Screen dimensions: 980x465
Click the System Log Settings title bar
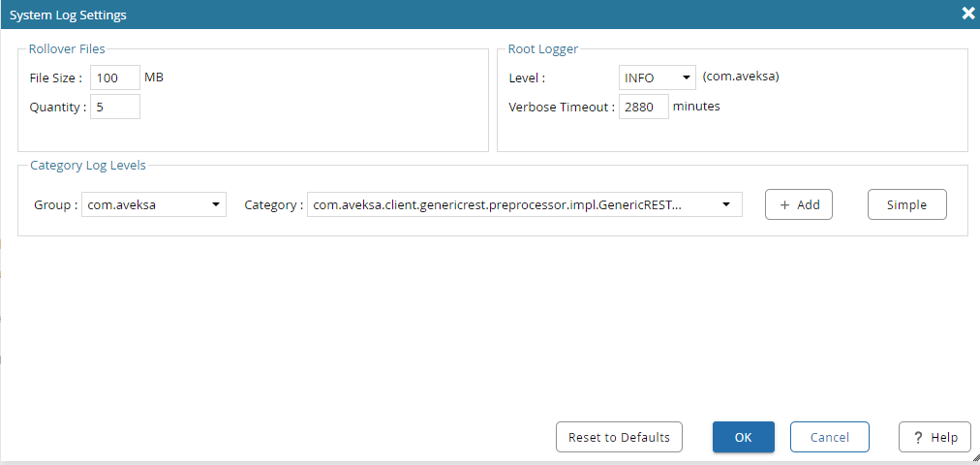coord(387,15)
